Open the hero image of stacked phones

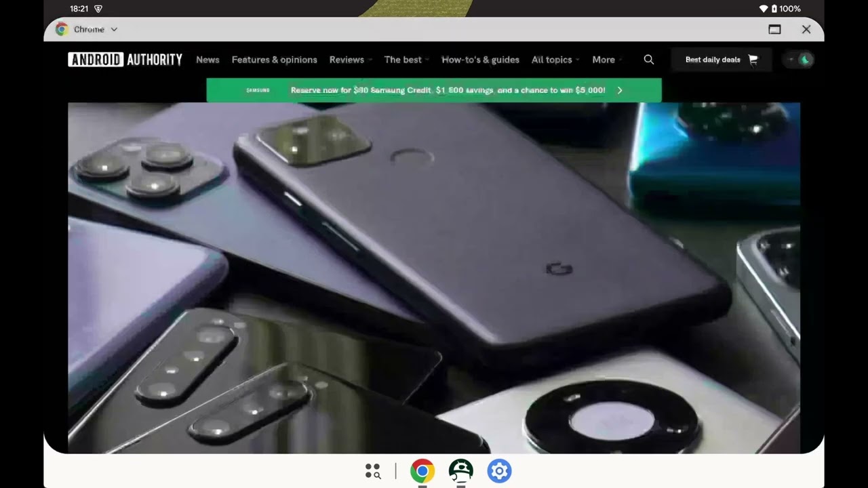tap(434, 278)
